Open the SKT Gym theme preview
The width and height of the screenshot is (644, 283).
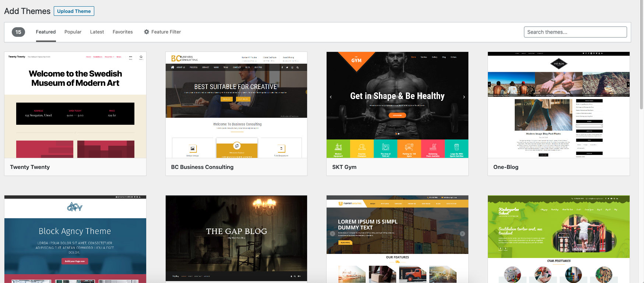point(397,105)
